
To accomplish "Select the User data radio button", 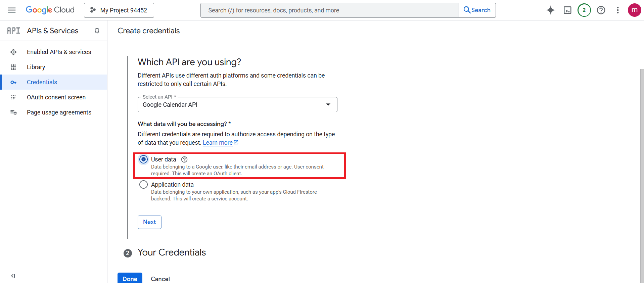I will [x=143, y=159].
